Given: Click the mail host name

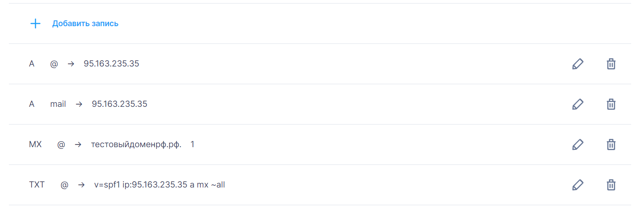Looking at the screenshot, I should (58, 104).
